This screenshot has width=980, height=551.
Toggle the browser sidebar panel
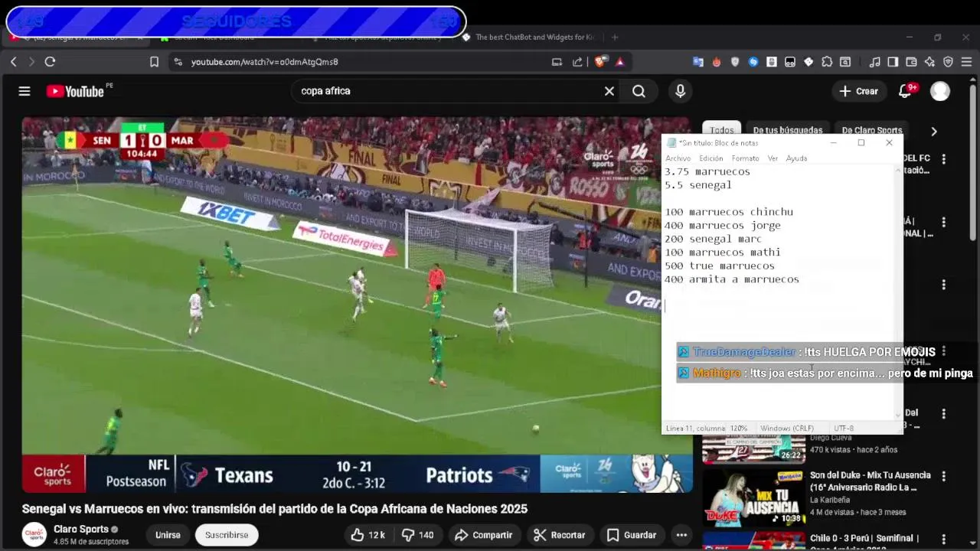pyautogui.click(x=893, y=62)
